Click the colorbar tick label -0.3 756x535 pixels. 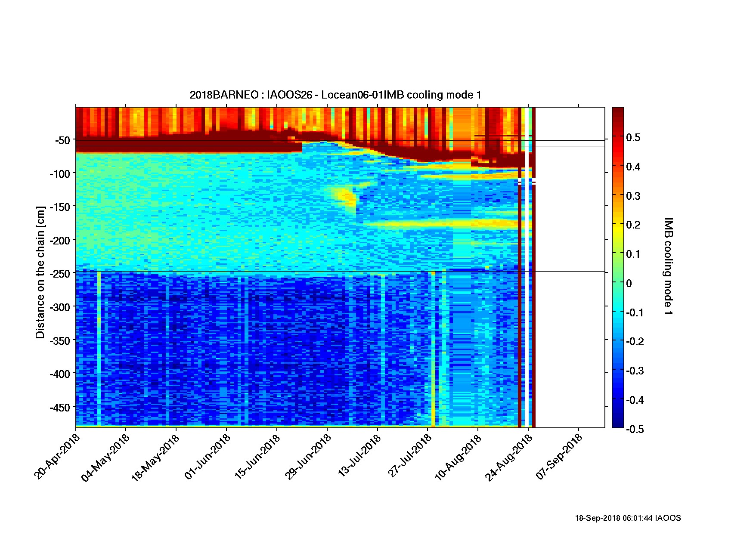(634, 371)
